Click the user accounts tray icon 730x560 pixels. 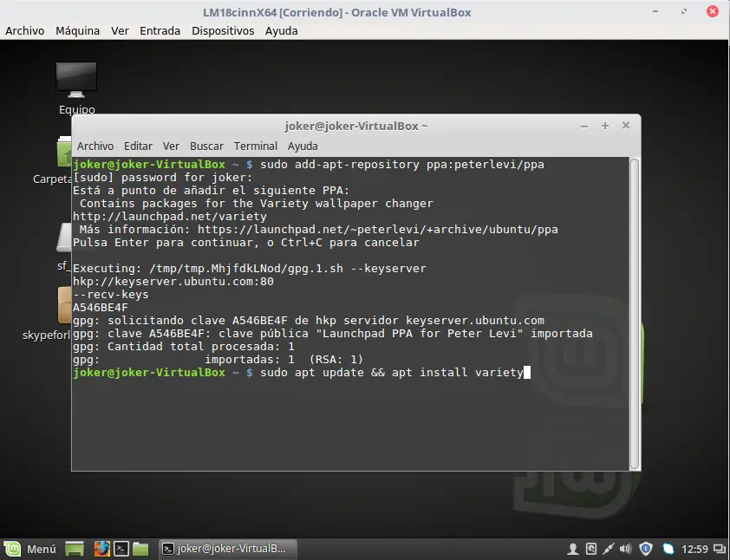[x=572, y=549]
